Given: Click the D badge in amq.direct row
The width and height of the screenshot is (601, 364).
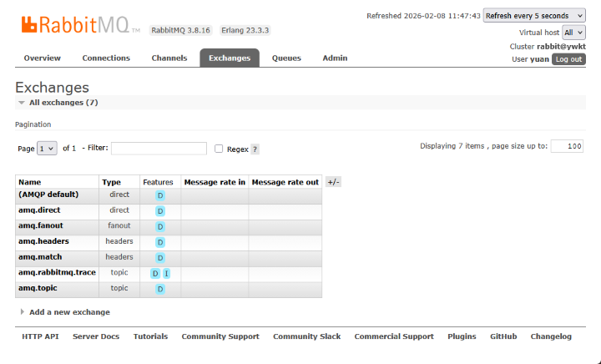Looking at the screenshot, I should (160, 211).
